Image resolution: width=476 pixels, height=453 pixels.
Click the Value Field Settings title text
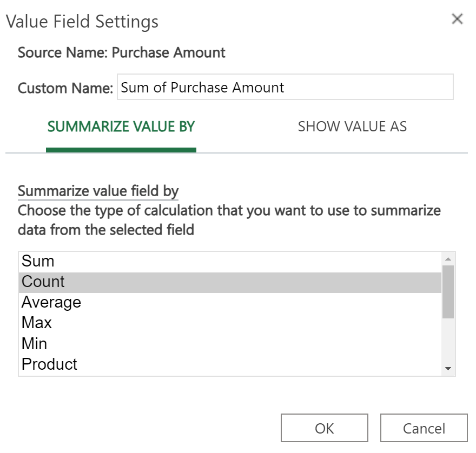(x=82, y=22)
